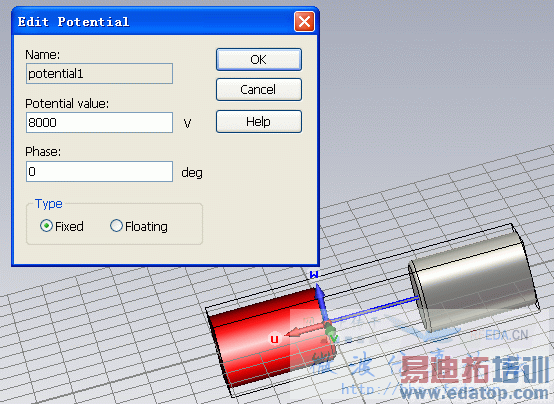Image resolution: width=554 pixels, height=404 pixels.
Task: Click the Name field containing potential1
Action: (x=99, y=74)
